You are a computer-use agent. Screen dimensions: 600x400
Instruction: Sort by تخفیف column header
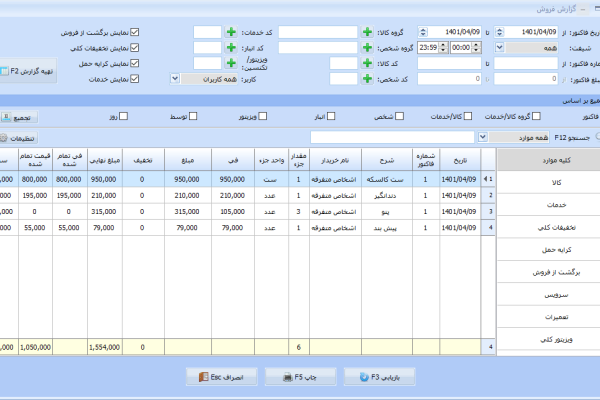[143, 160]
